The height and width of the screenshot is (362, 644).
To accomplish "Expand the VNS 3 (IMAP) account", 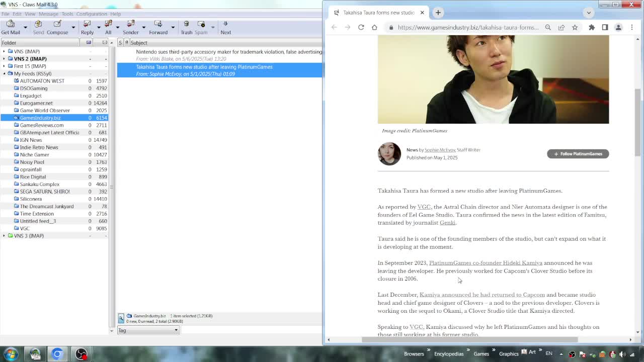I will 4,236.
